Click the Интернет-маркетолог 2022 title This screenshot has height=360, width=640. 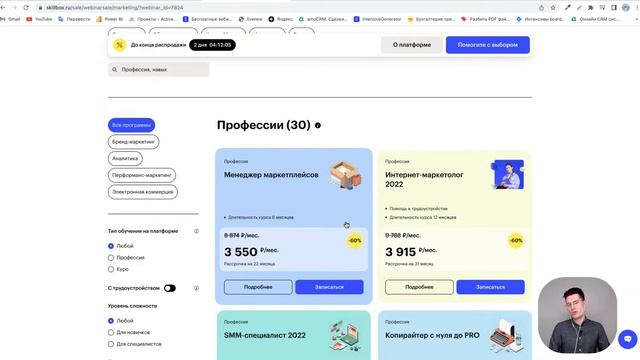point(424,180)
